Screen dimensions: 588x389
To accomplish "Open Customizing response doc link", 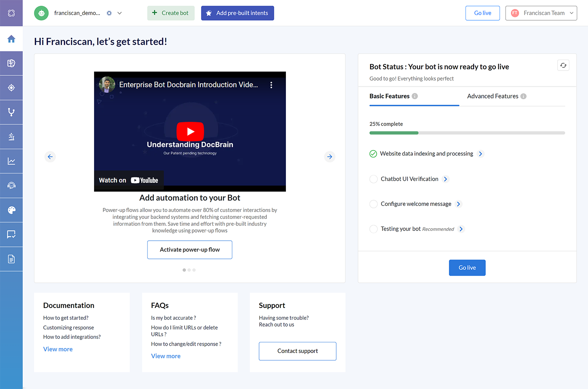I will pyautogui.click(x=69, y=328).
